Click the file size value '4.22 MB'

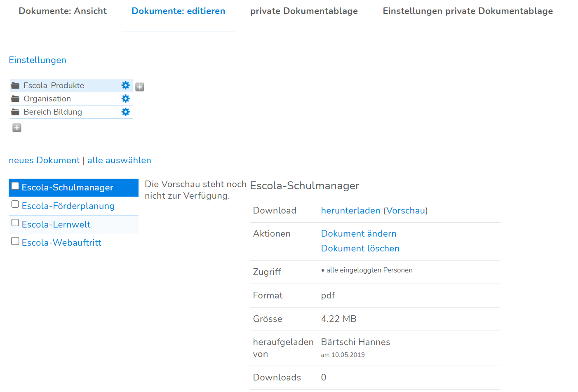click(x=339, y=319)
